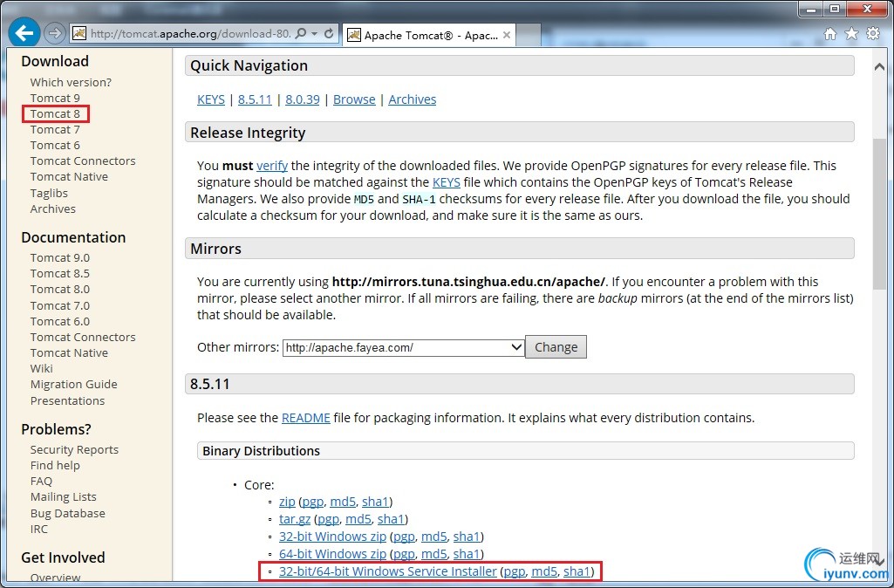
Task: Open Tomcat 7 under Download
Action: tap(55, 129)
